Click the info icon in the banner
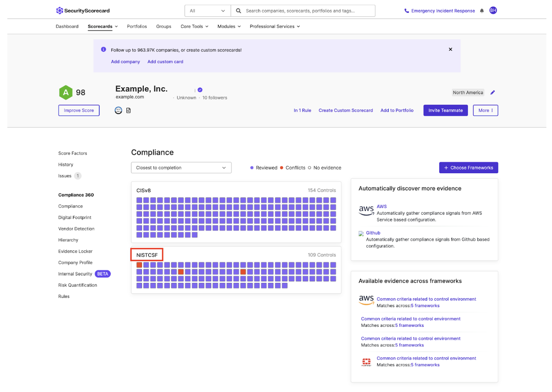This screenshot has height=392, width=552. [x=104, y=50]
